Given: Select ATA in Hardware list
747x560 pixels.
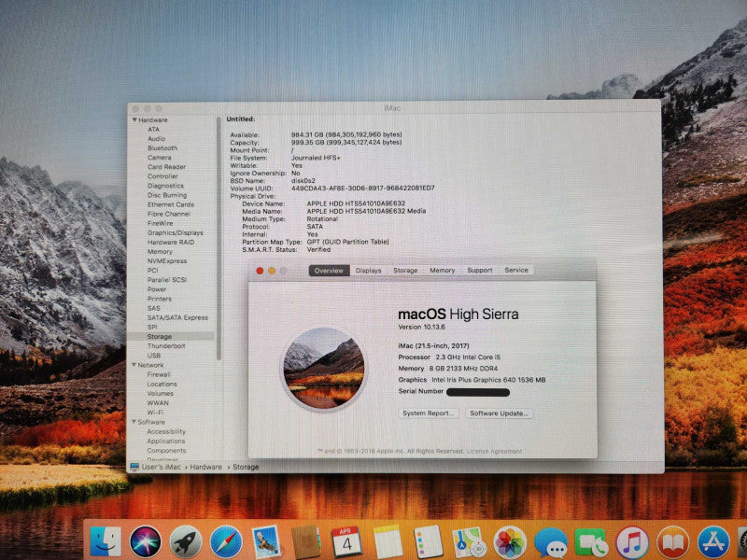Looking at the screenshot, I should click(x=153, y=130).
